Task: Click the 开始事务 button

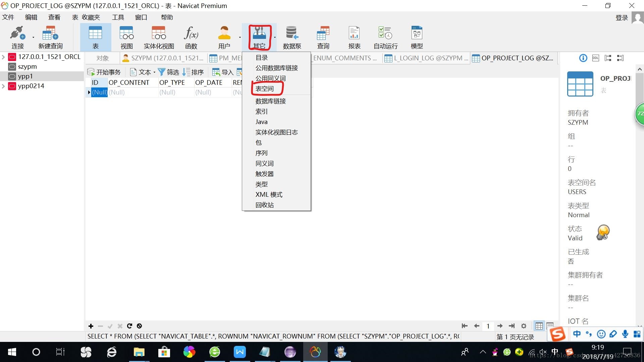Action: point(104,72)
